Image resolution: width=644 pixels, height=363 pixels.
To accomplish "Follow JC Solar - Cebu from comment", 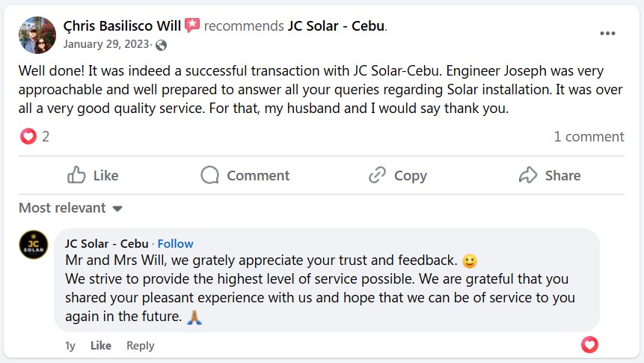I will coord(175,243).
